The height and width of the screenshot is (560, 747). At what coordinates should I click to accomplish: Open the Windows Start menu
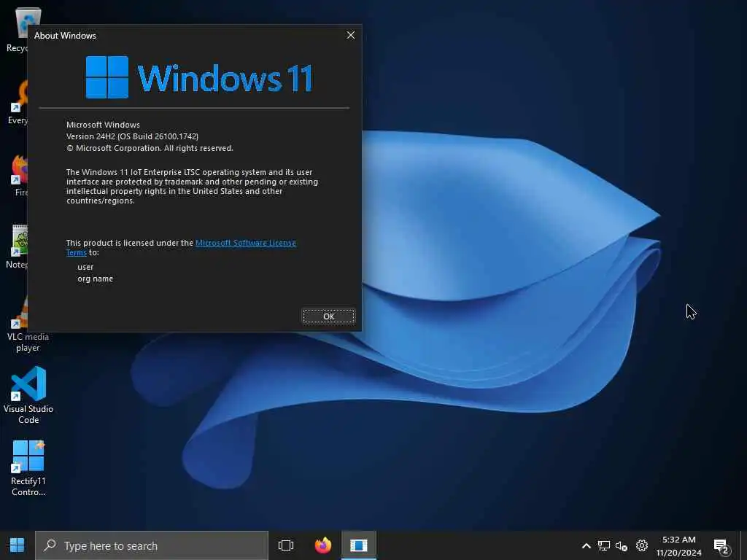(x=18, y=545)
